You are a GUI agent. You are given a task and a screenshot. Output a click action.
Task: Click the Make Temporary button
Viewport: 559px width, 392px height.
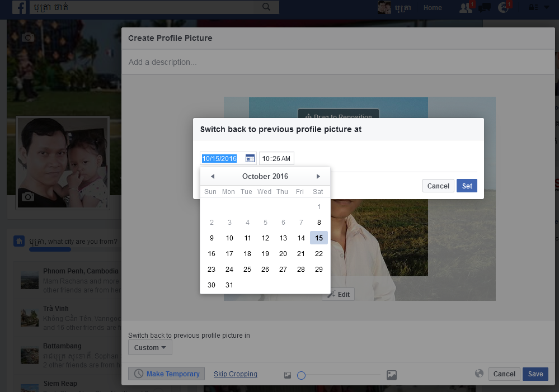(167, 374)
